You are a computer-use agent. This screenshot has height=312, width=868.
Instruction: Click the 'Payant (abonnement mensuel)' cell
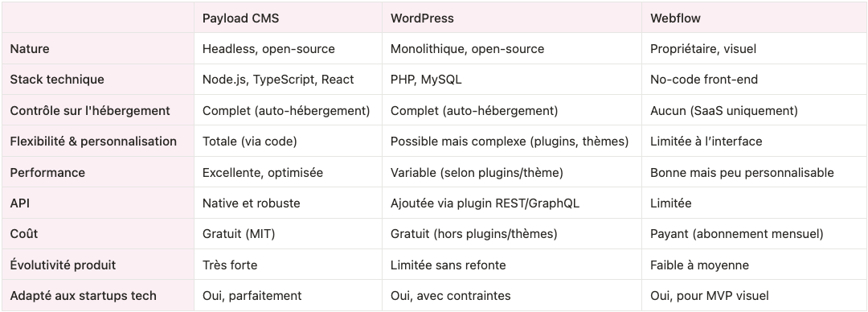(x=754, y=234)
